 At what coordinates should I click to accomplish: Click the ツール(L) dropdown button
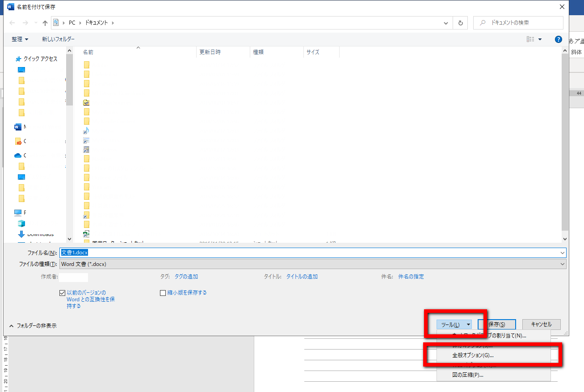[454, 325]
